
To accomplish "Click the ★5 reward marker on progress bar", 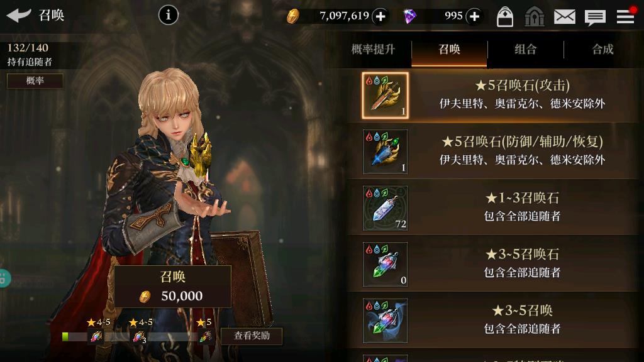I will click(205, 331).
